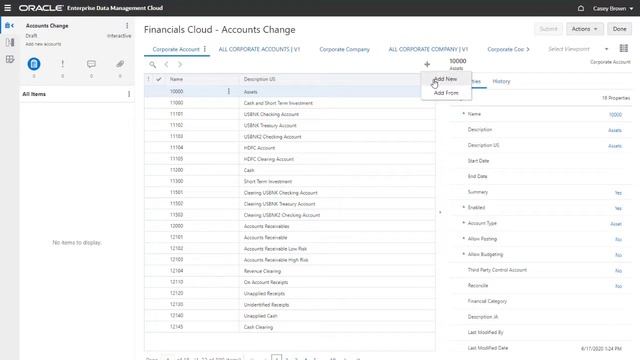Select the On Account Receipts row

[290, 282]
